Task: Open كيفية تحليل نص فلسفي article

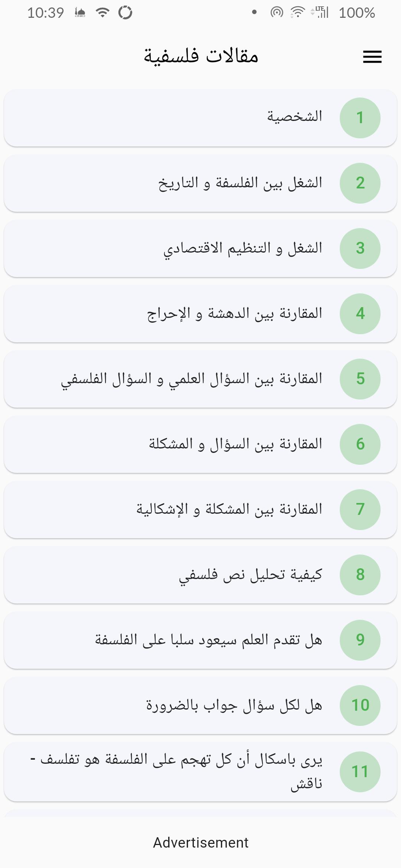Action: pos(200,575)
